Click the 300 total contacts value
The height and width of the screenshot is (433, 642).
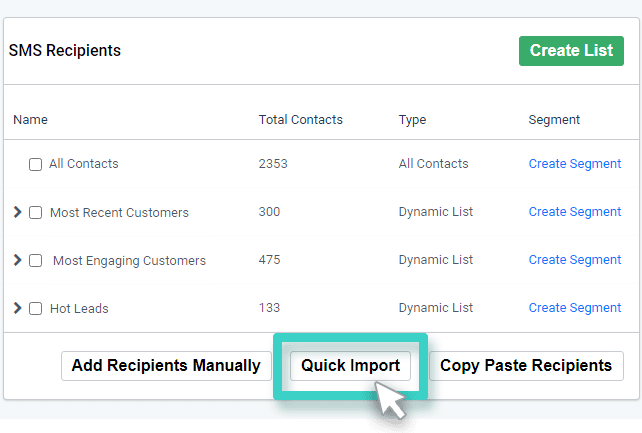269,212
